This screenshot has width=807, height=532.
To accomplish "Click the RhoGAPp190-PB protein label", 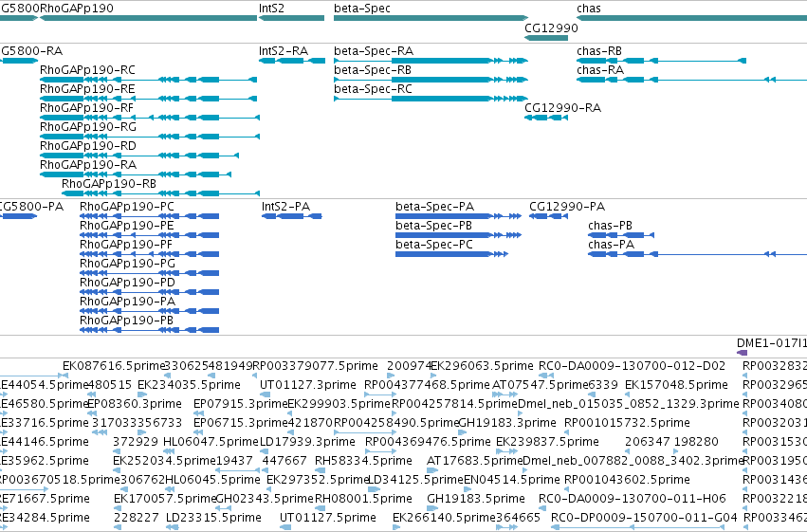I will click(x=126, y=321).
